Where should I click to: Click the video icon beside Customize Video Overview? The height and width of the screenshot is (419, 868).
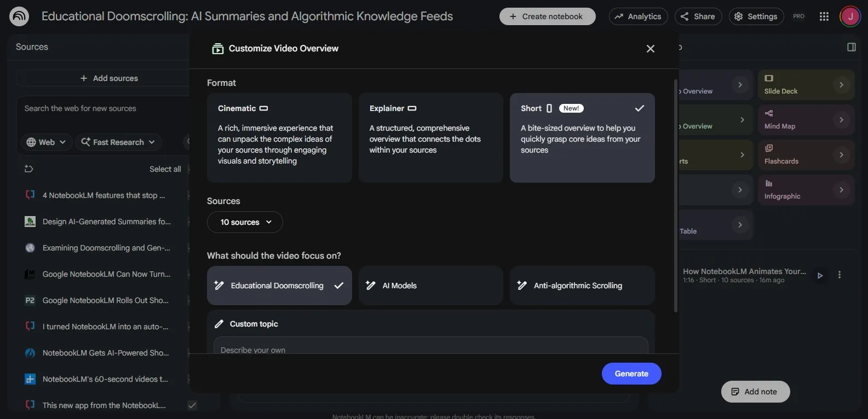218,49
